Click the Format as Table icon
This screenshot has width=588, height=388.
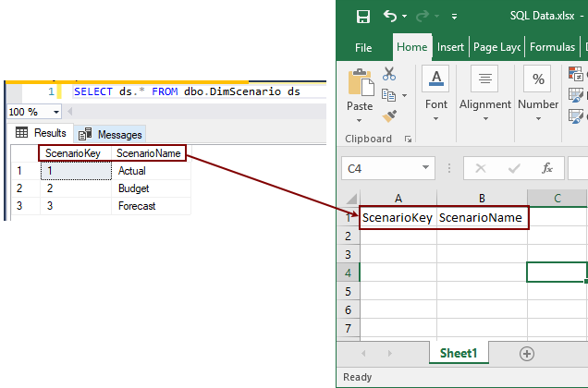coord(576,95)
